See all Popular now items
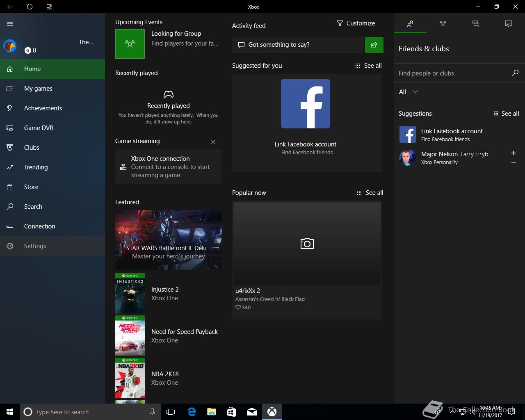The image size is (525, 420). tap(370, 193)
